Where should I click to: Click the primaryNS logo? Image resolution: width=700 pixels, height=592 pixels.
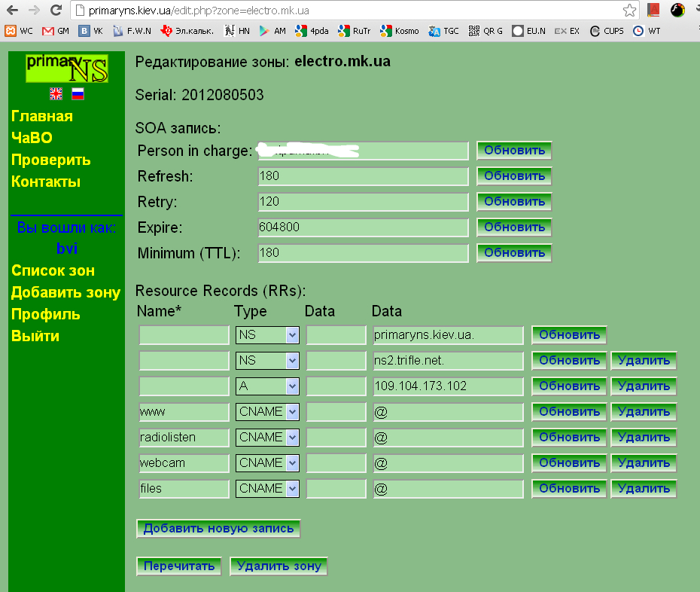[x=67, y=69]
